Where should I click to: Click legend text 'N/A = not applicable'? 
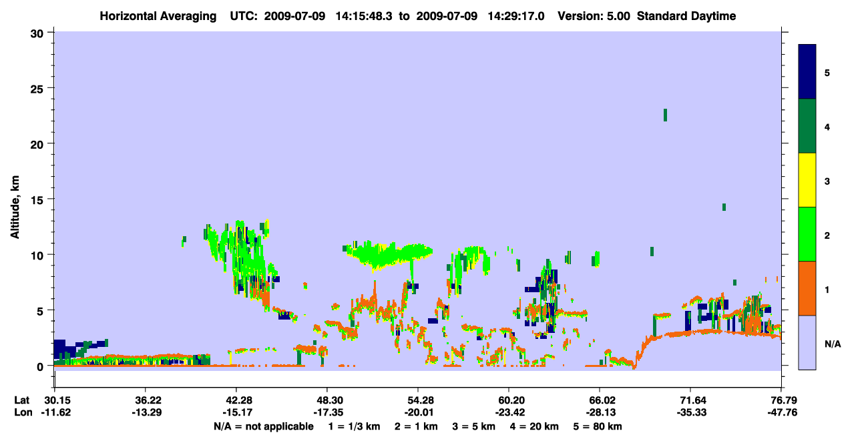(x=264, y=426)
